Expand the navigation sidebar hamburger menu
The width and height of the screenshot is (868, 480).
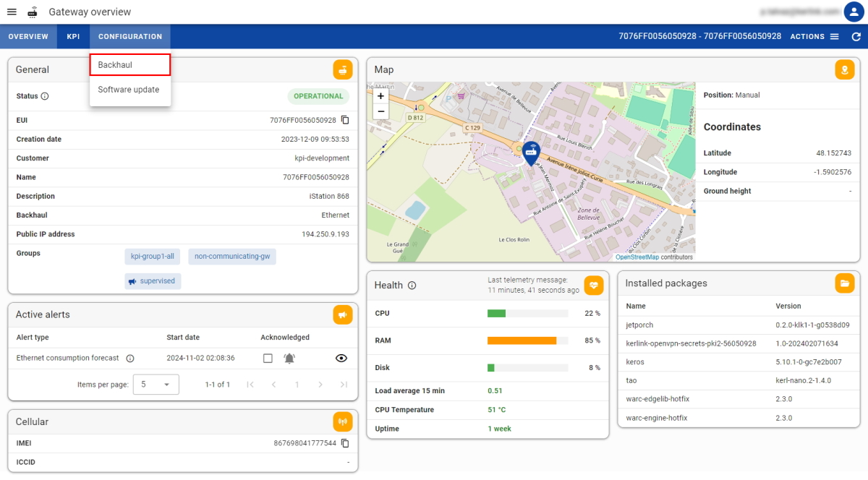coord(11,11)
